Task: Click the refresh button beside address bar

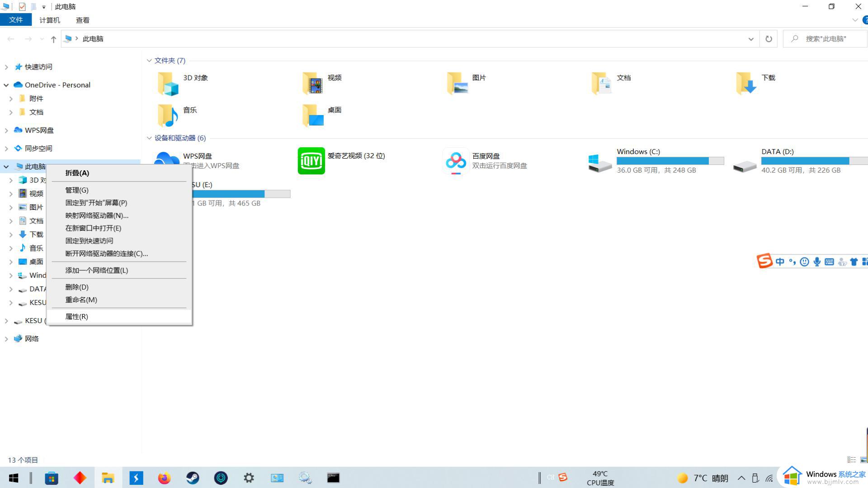Action: 769,39
